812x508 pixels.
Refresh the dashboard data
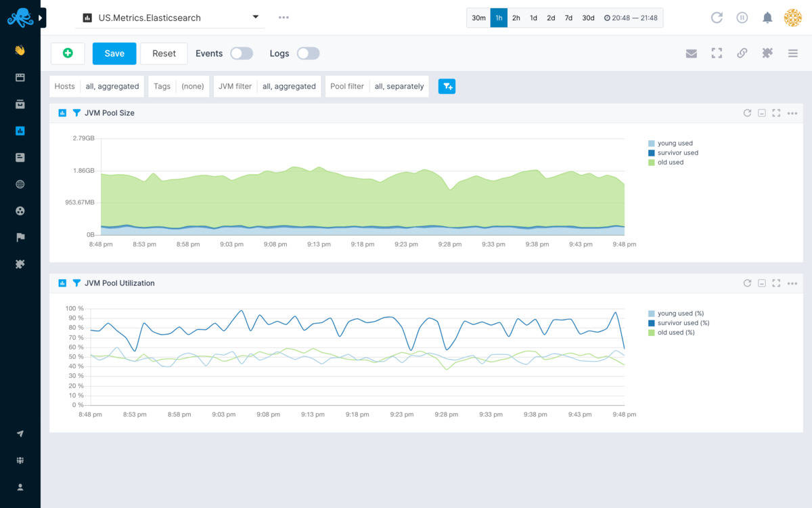(717, 18)
